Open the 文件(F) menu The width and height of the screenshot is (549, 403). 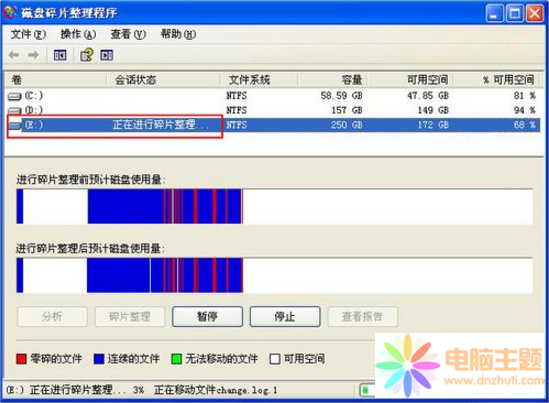click(28, 34)
